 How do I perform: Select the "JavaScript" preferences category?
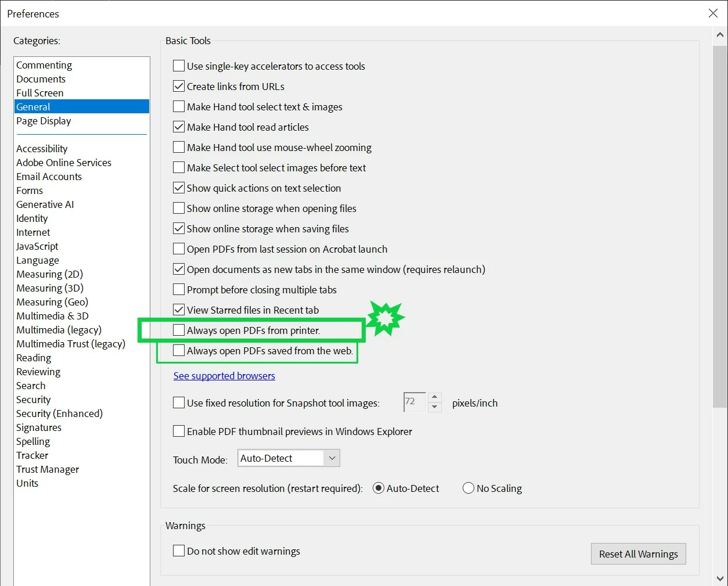coord(37,246)
